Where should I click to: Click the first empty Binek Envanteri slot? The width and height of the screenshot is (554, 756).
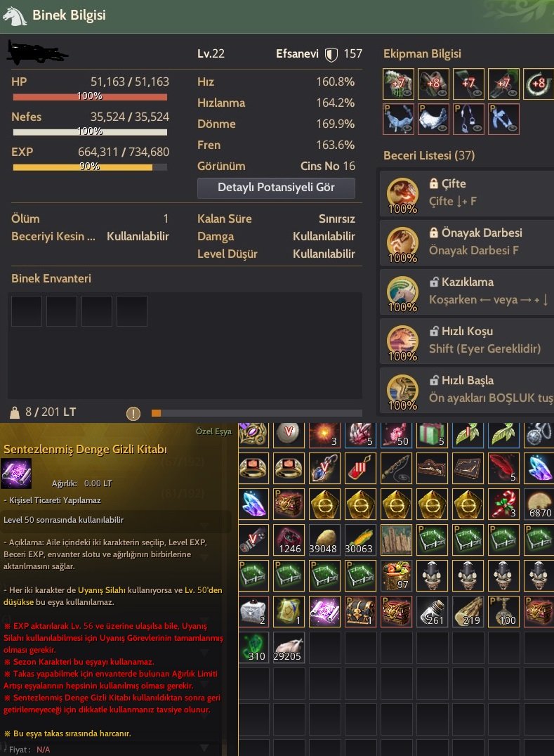coord(27,311)
